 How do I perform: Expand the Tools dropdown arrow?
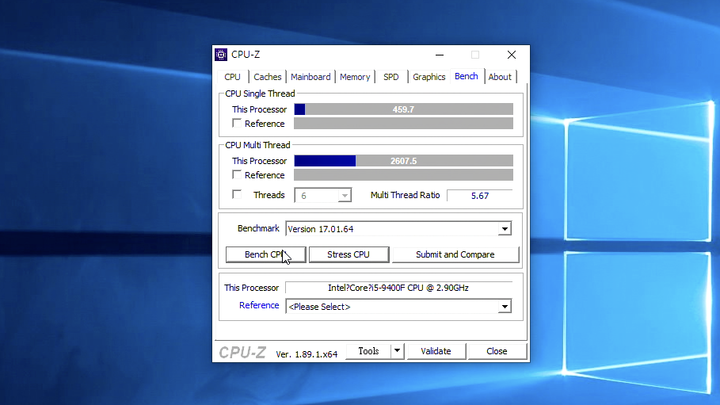tap(397, 351)
